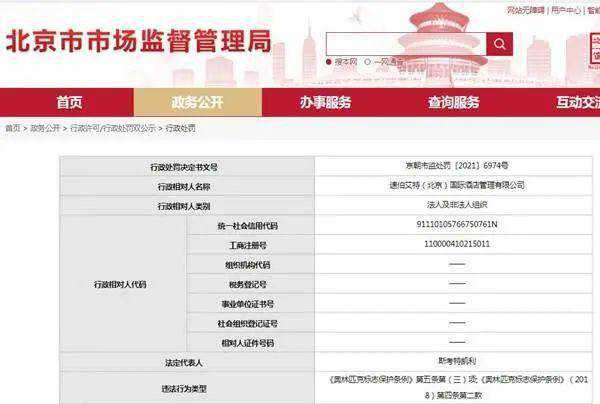Click 政务公开 in the breadcrumb trail
Screen dimensions: 600x404
[44, 128]
